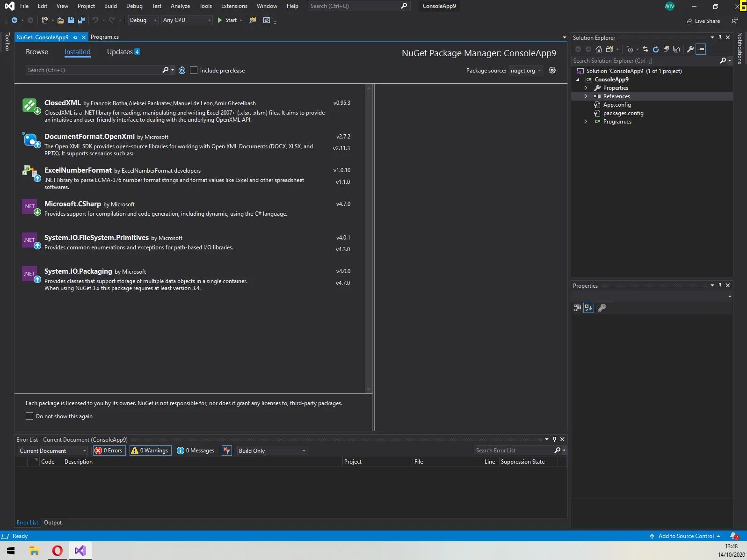Expand the References node
This screenshot has width=747, height=560.
point(586,96)
